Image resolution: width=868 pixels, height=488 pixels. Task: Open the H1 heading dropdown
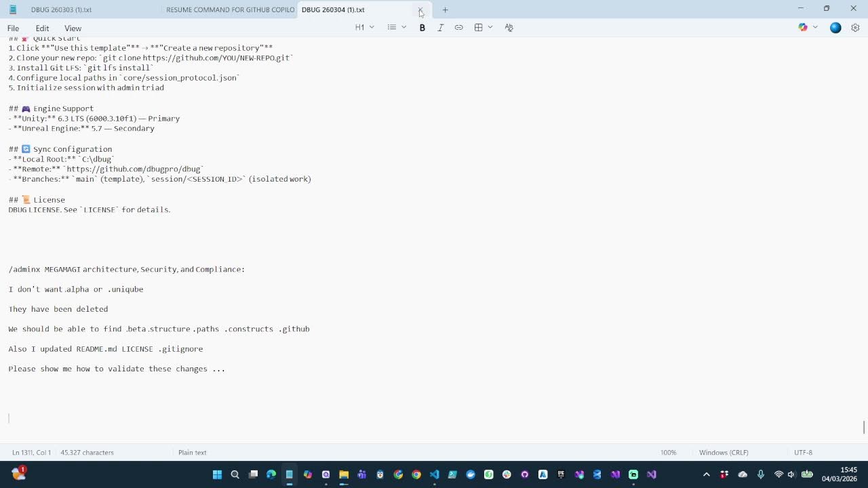(365, 28)
